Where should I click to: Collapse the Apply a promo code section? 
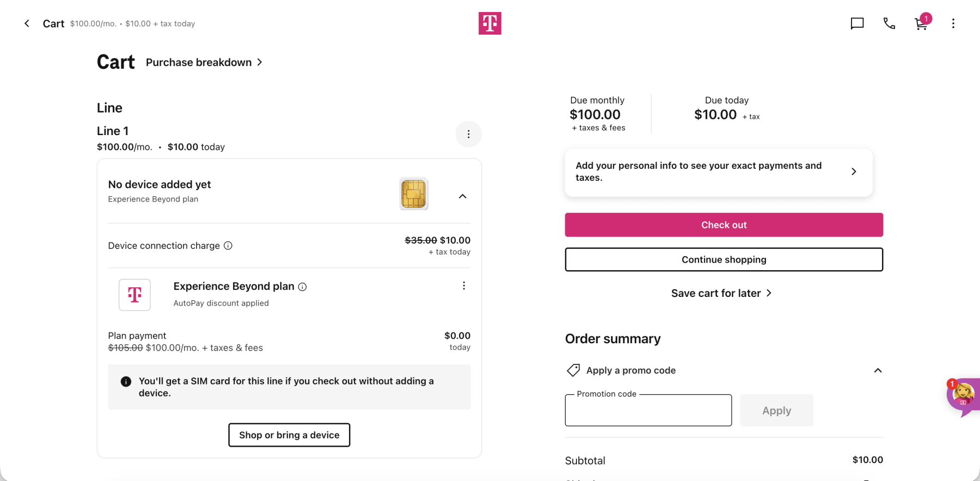[878, 370]
